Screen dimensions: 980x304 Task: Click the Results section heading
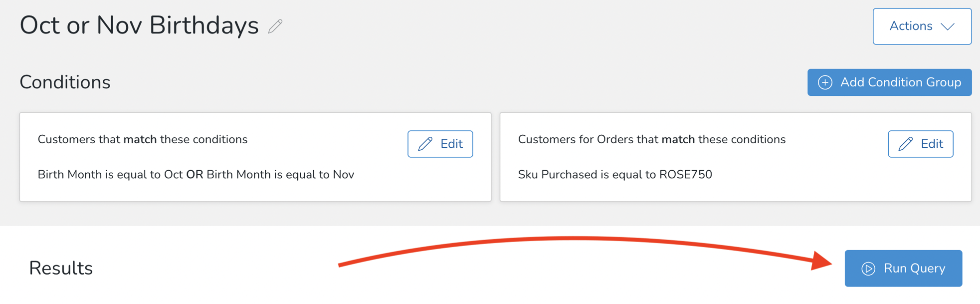click(x=61, y=268)
